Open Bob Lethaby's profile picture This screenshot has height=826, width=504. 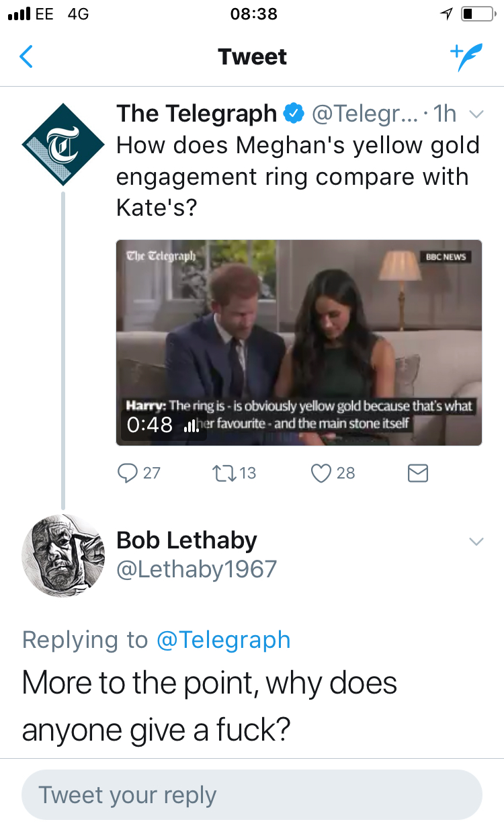(63, 556)
